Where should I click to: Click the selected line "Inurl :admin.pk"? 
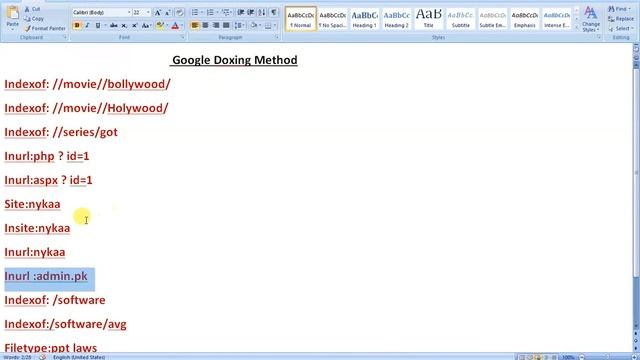tap(46, 276)
